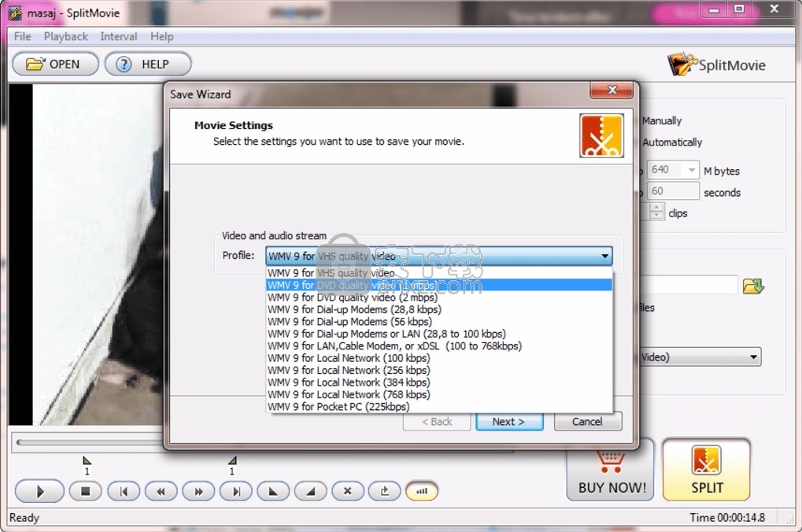Click the OPEN toolbar button

[55, 64]
